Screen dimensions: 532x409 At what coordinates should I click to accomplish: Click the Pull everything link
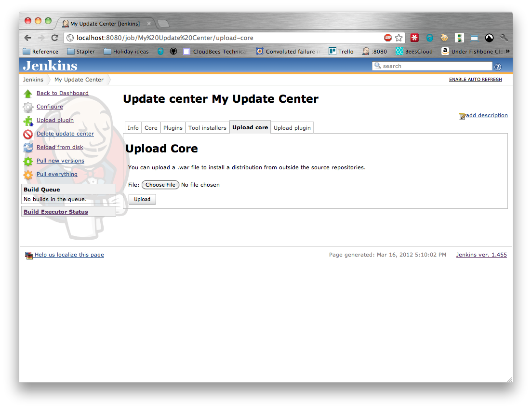click(57, 174)
